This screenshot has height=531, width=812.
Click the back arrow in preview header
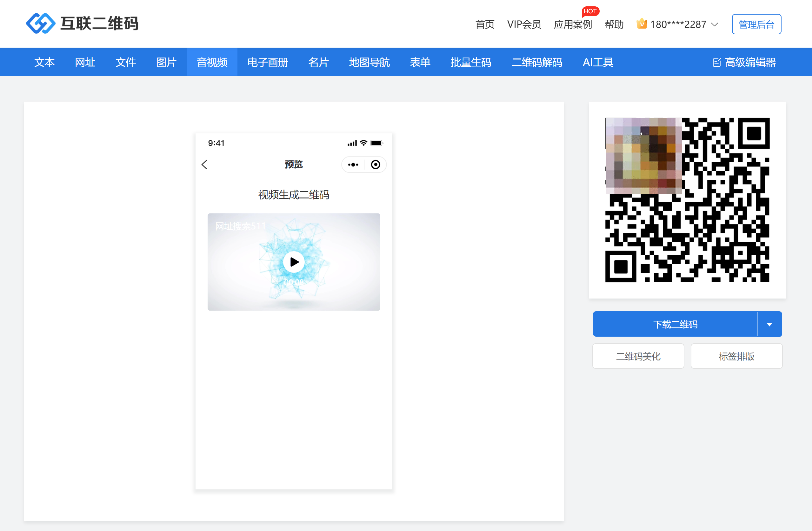(x=205, y=165)
